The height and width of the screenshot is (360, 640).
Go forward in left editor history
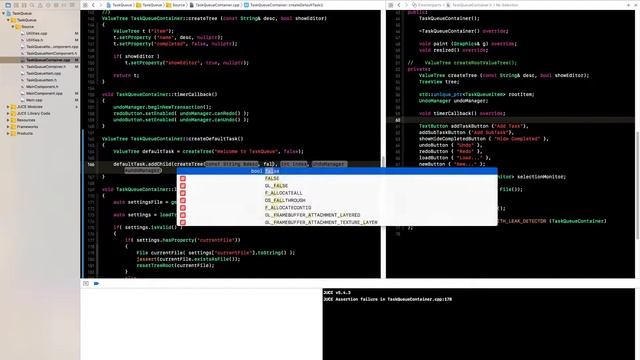100,5
